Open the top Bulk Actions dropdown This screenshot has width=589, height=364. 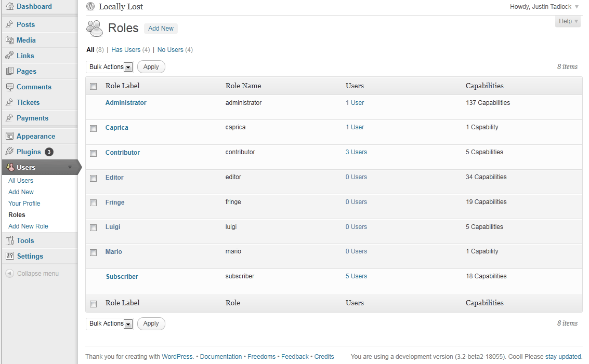point(110,67)
